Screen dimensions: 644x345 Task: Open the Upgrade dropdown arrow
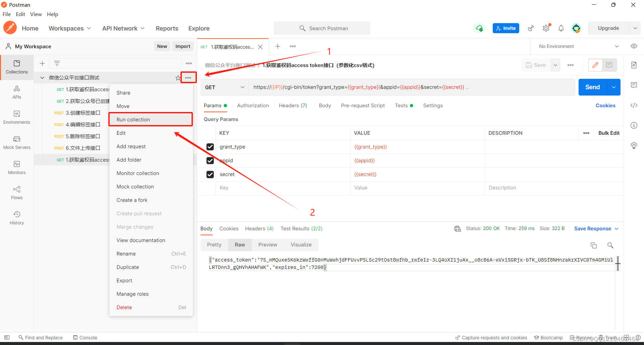tap(635, 28)
